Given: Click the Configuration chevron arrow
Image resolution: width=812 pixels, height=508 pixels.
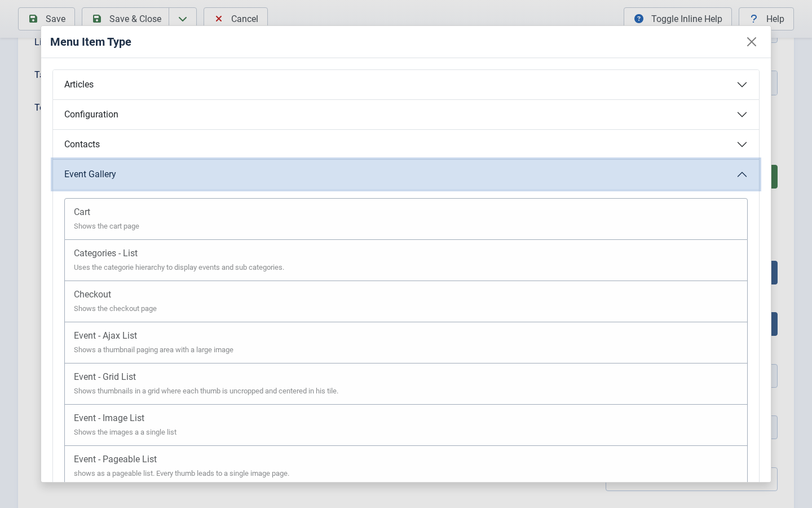Looking at the screenshot, I should tap(742, 115).
